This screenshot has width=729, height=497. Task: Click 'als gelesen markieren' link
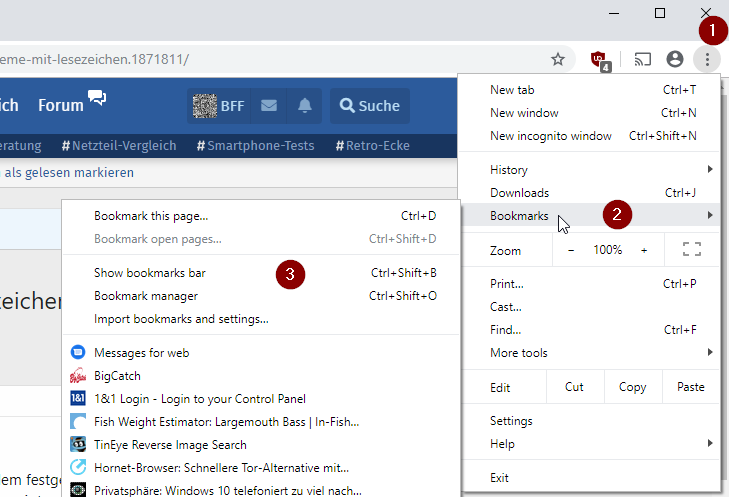click(69, 172)
